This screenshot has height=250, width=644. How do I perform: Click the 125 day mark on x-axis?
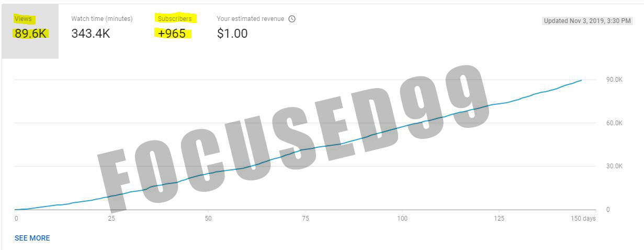click(499, 219)
